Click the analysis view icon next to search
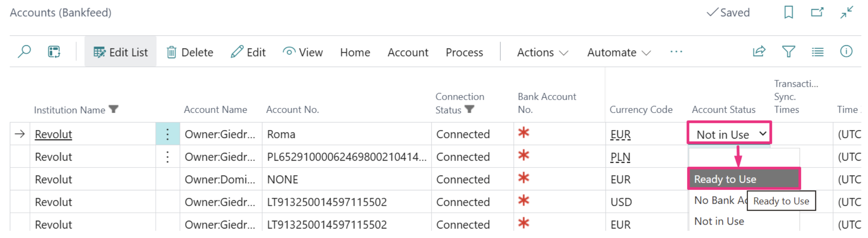Viewport: 868px width, 238px height. point(54,52)
